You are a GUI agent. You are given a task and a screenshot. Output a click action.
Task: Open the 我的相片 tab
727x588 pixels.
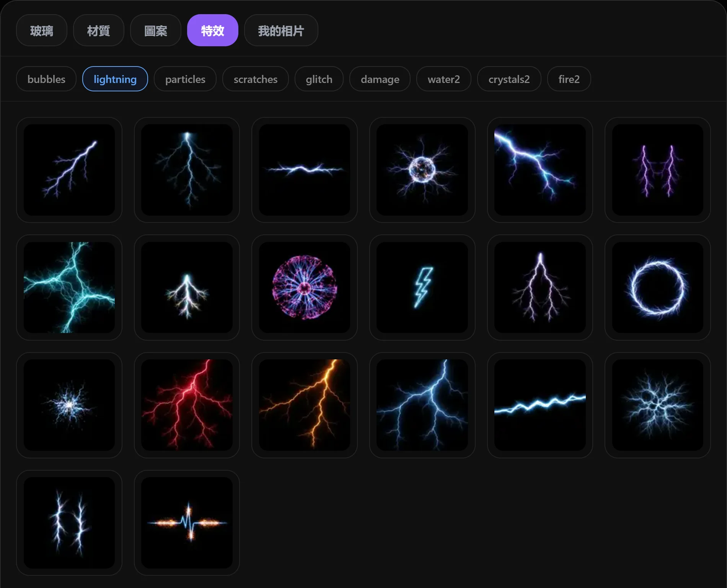click(281, 30)
